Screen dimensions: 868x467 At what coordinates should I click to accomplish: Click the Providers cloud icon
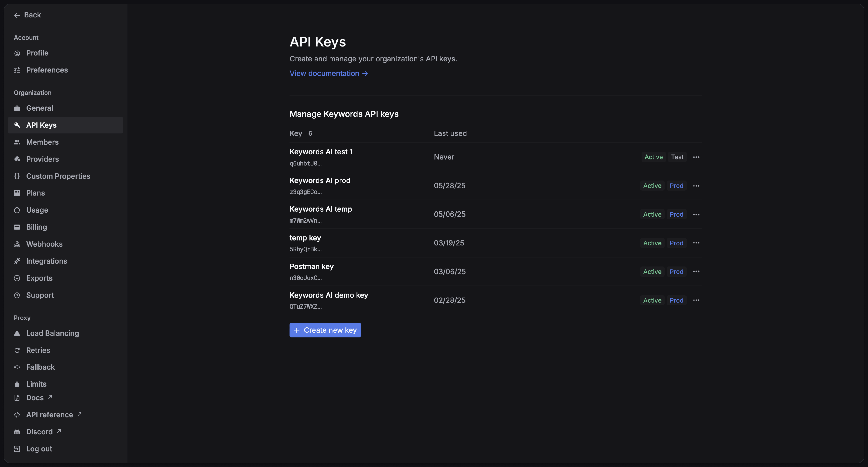point(17,159)
